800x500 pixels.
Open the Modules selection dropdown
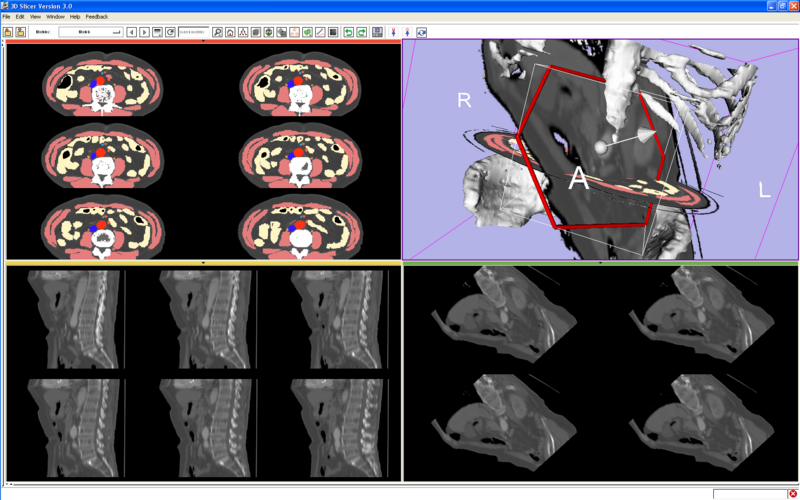point(91,32)
